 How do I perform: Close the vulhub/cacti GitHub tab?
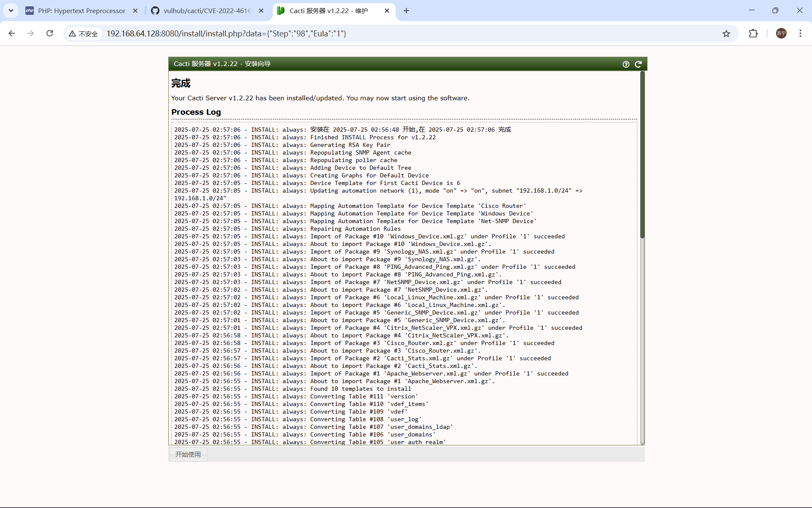261,11
